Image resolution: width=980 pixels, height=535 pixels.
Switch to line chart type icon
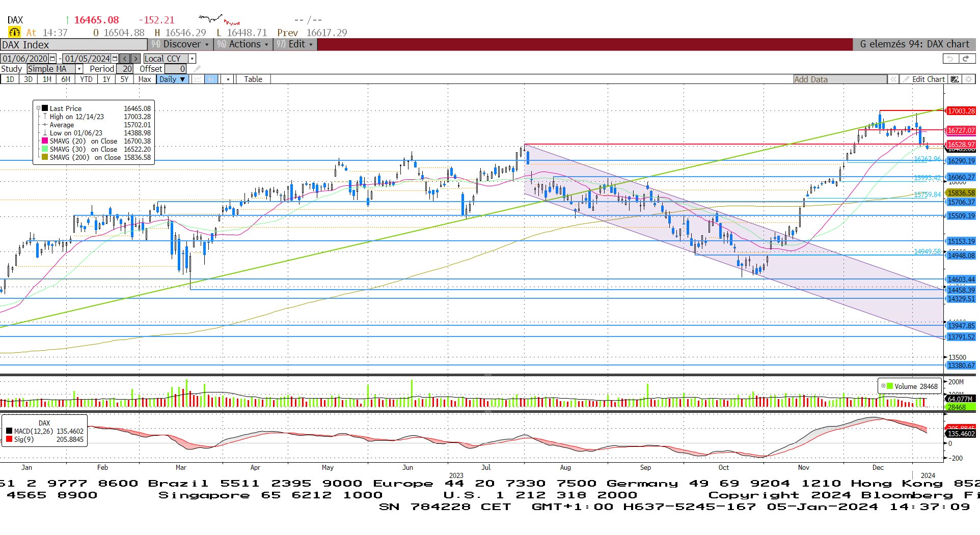(198, 79)
